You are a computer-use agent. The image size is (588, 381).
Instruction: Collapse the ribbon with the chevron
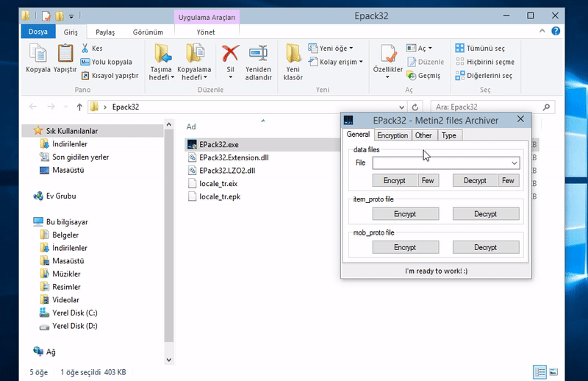542,31
